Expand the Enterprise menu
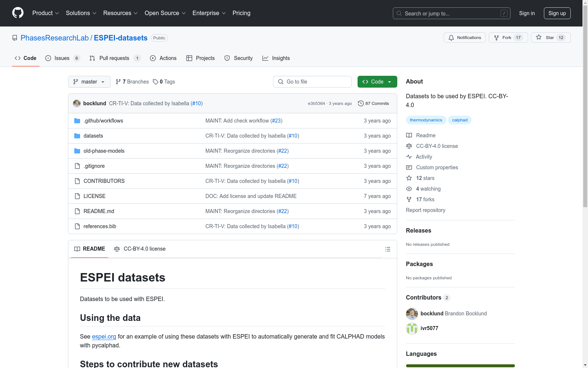 click(x=209, y=13)
